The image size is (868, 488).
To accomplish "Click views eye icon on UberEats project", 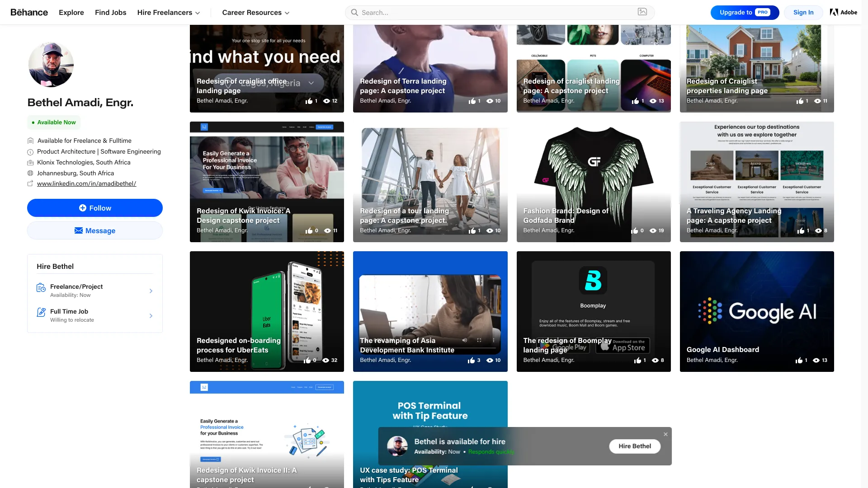I will [x=325, y=361].
